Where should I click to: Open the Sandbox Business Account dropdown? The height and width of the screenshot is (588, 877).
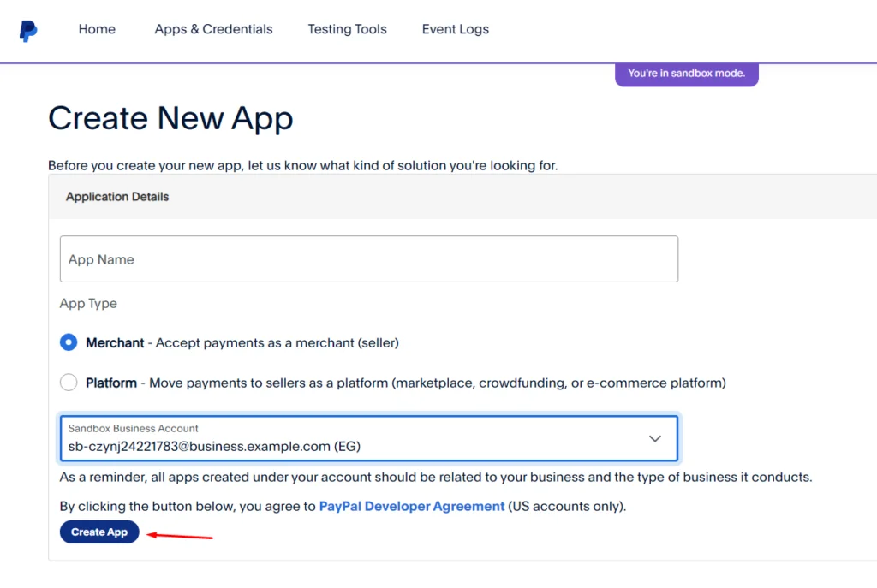point(369,438)
